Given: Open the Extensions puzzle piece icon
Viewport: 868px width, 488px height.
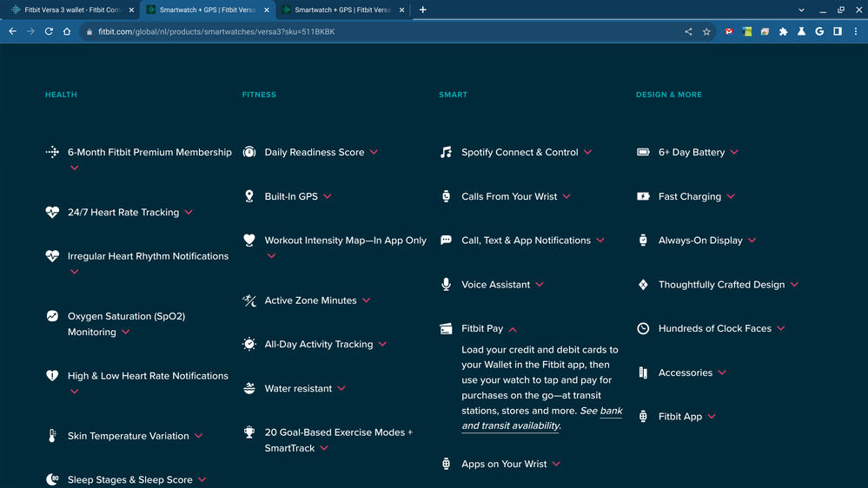Looking at the screenshot, I should coord(784,31).
